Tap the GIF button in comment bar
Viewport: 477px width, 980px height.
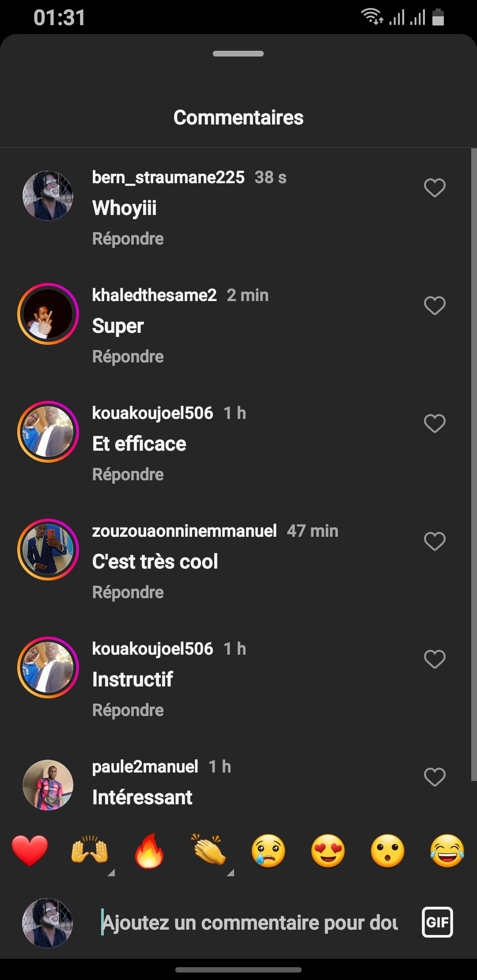pyautogui.click(x=437, y=922)
